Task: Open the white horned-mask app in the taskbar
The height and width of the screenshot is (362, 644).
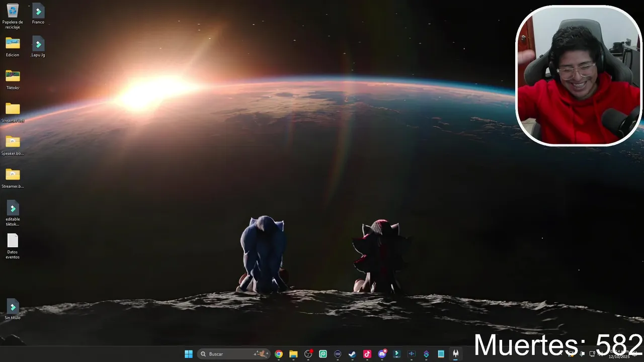Action: point(455,354)
